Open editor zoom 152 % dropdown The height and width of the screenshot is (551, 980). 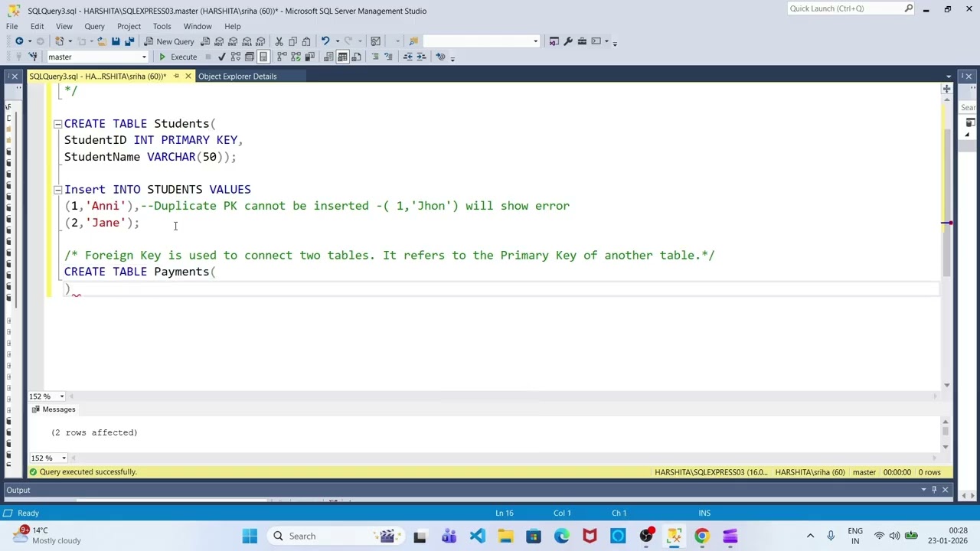click(64, 396)
